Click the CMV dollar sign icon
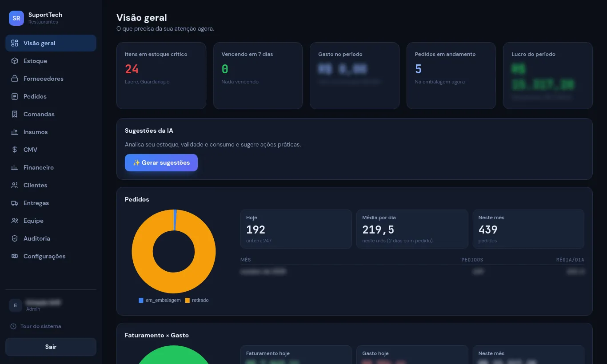The width and height of the screenshot is (607, 364). tap(15, 150)
